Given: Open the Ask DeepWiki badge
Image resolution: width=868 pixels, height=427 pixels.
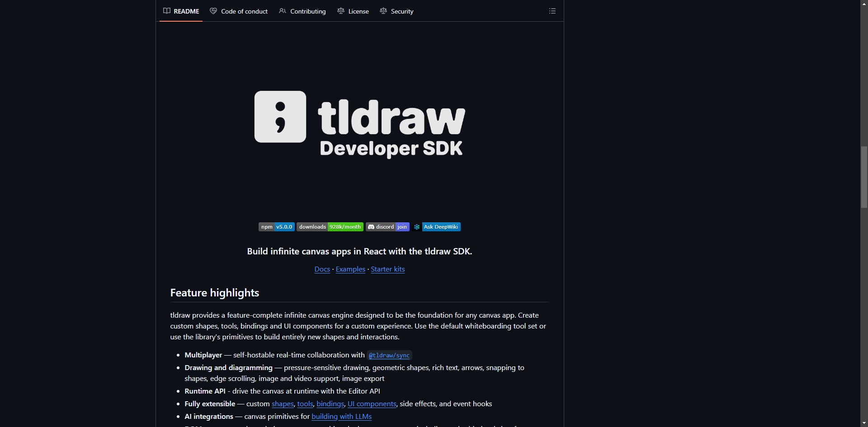Looking at the screenshot, I should 437,227.
